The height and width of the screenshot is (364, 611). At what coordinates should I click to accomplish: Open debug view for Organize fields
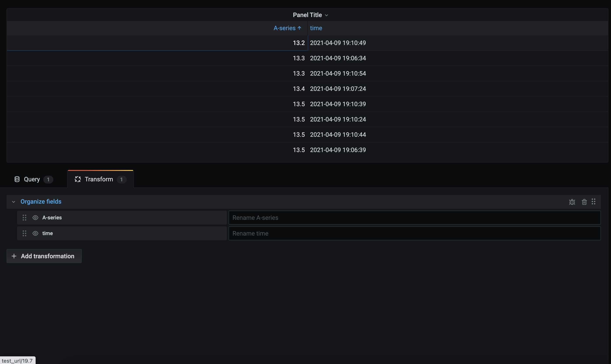point(572,202)
